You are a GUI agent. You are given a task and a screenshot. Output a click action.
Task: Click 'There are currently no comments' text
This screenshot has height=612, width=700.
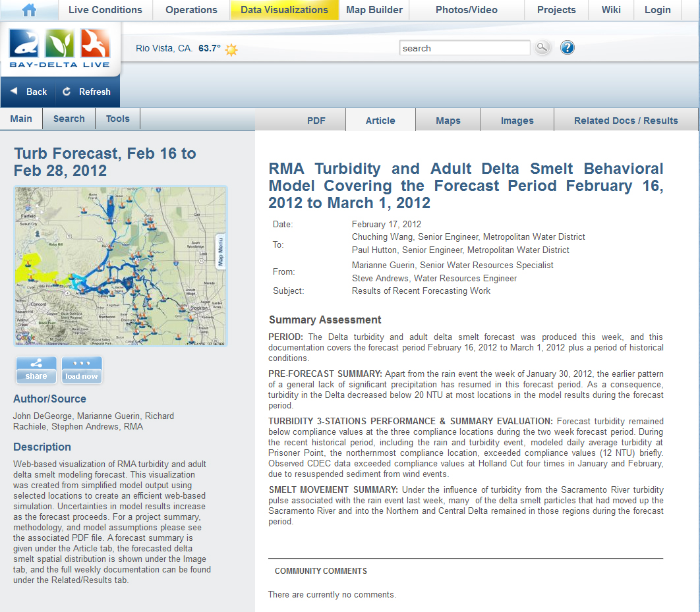332,595
